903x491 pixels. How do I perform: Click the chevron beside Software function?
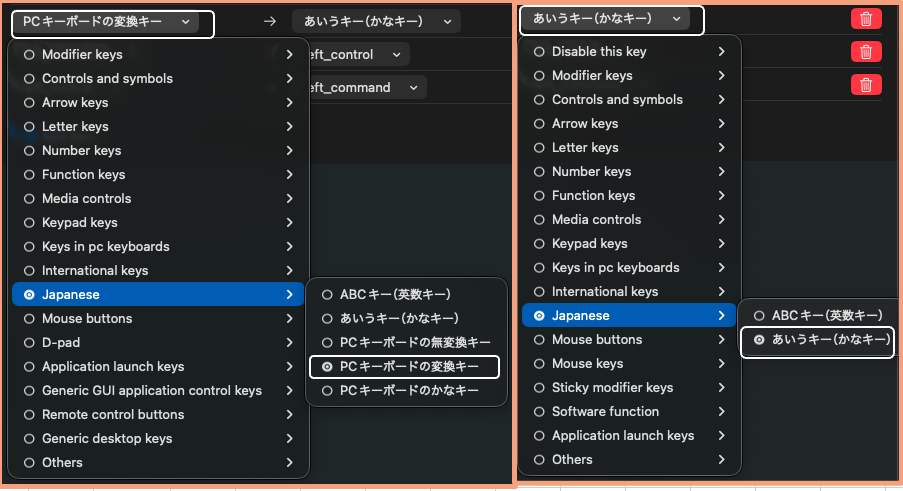pyautogui.click(x=721, y=412)
